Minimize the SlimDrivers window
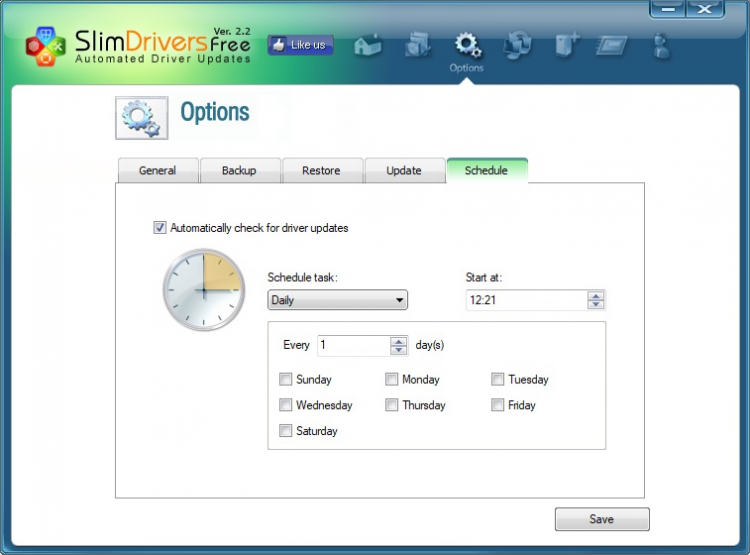 click(668, 9)
